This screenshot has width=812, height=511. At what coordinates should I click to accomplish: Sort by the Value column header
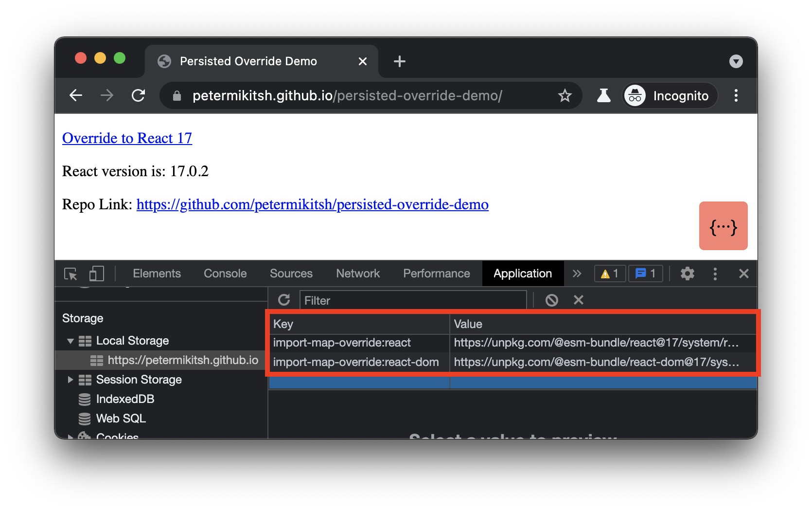pyautogui.click(x=603, y=324)
